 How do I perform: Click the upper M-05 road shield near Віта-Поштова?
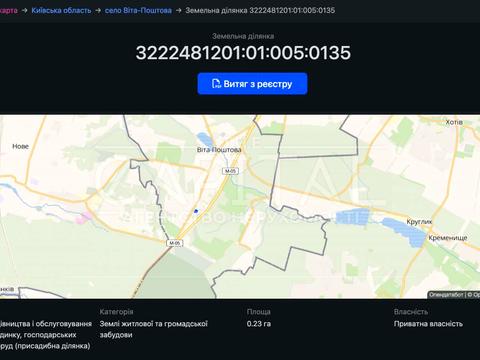pyautogui.click(x=230, y=171)
